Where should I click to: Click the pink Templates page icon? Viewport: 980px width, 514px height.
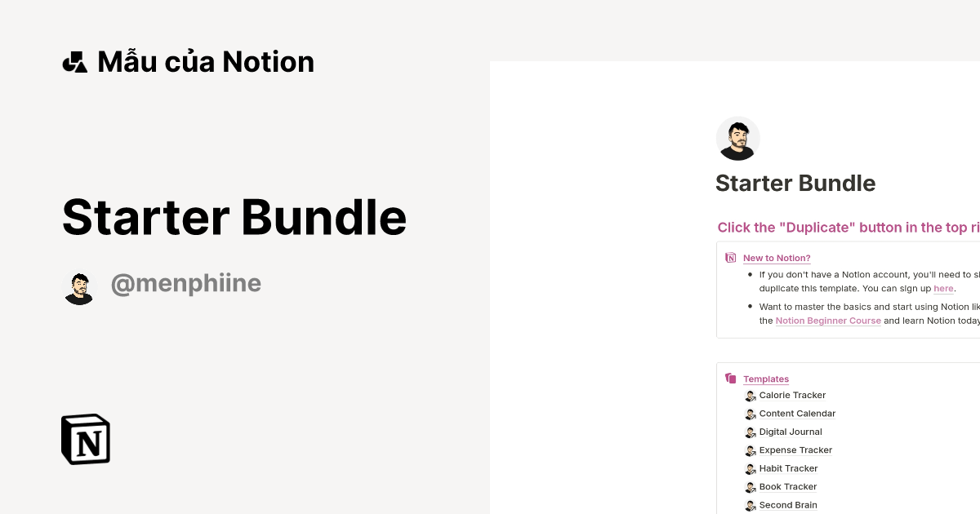[x=730, y=377]
